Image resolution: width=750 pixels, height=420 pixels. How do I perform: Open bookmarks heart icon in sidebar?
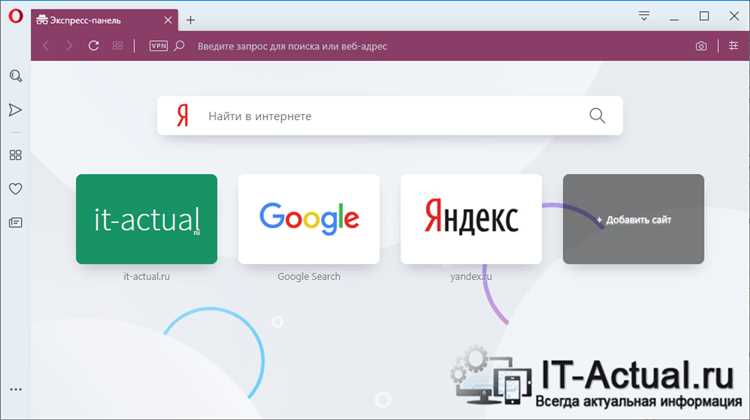click(15, 189)
